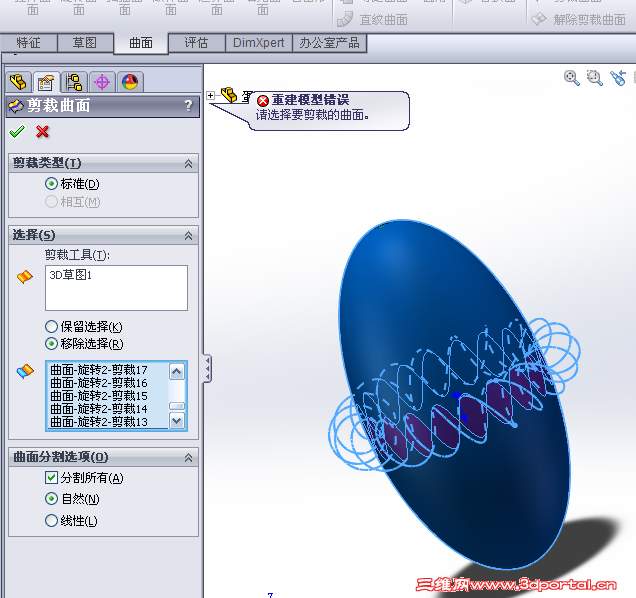Click the Zoom to Fit magnifier icon
Viewport: 636px width, 598px height.
572,77
